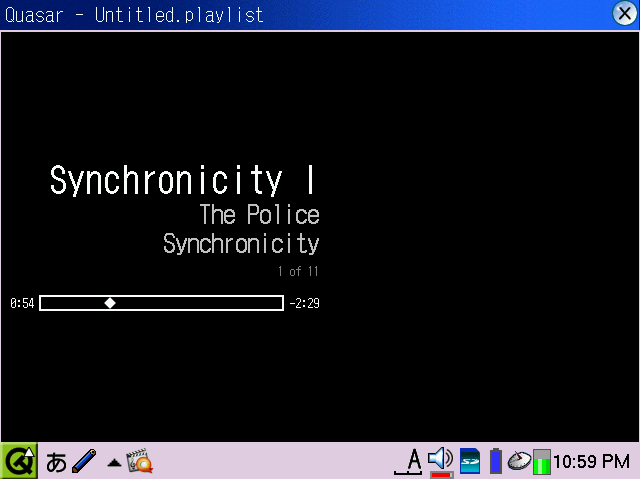Image resolution: width=640 pixels, height=479 pixels.
Task: Open the 10:59 PM clock
Action: [x=591, y=461]
